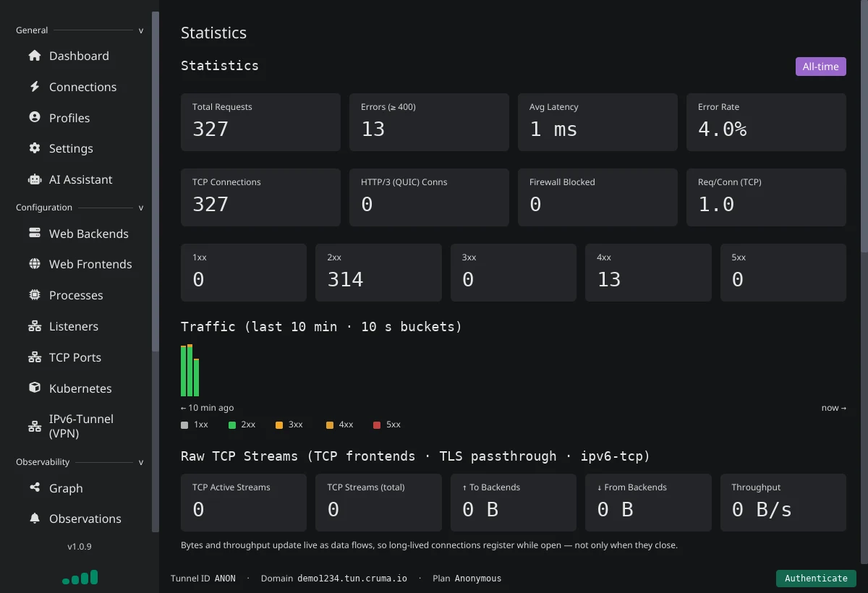Collapse the Observability sidebar section
Viewport: 868px width, 593px height.
click(x=141, y=462)
